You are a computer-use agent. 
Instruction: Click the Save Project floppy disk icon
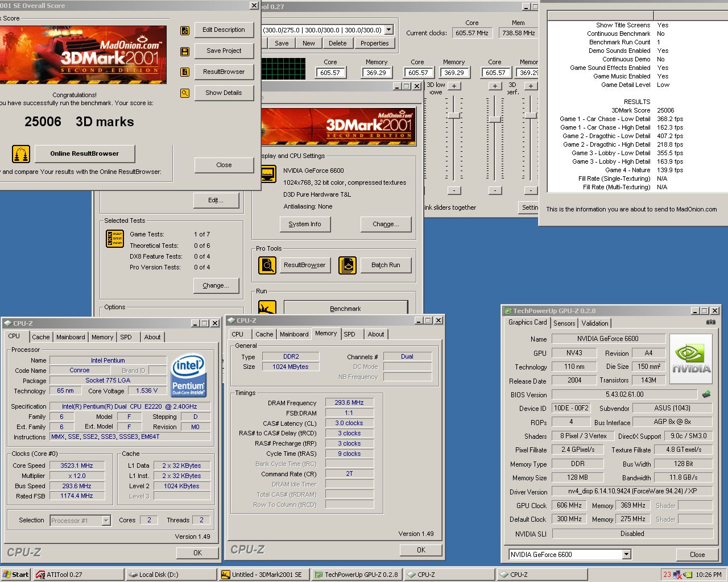click(185, 52)
